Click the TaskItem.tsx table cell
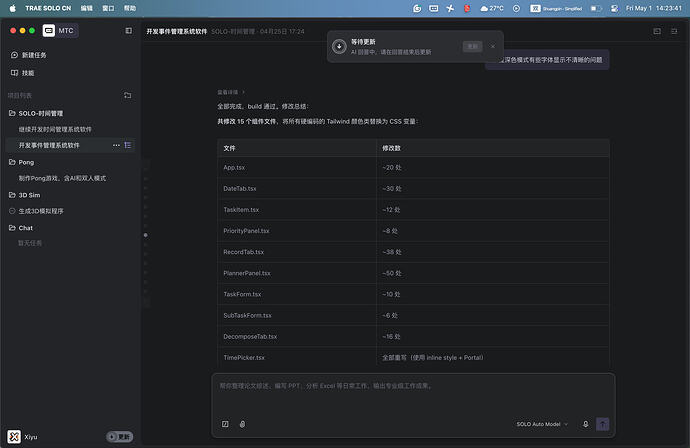The width and height of the screenshot is (690, 448). pyautogui.click(x=297, y=210)
